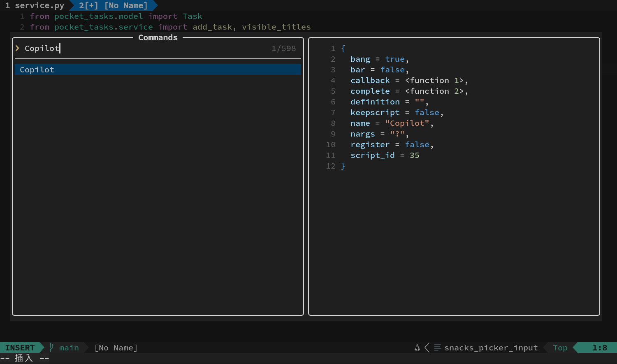Click the definition = "" preview line

coord(390,102)
